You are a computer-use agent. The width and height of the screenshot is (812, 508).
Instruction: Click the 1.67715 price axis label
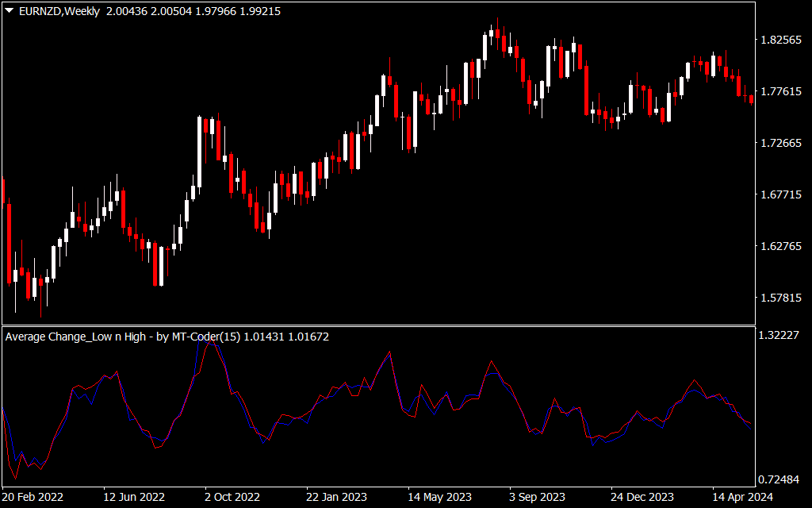[x=780, y=194]
